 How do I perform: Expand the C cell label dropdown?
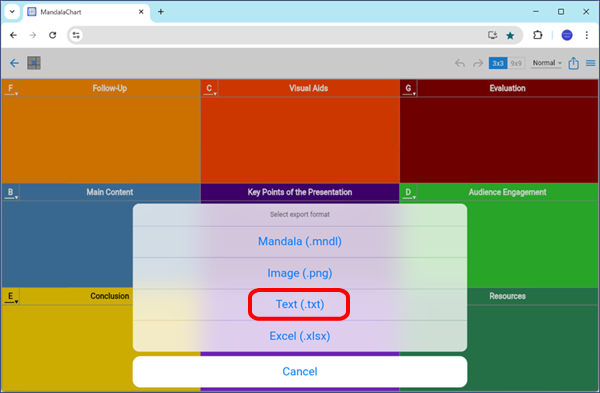click(209, 89)
